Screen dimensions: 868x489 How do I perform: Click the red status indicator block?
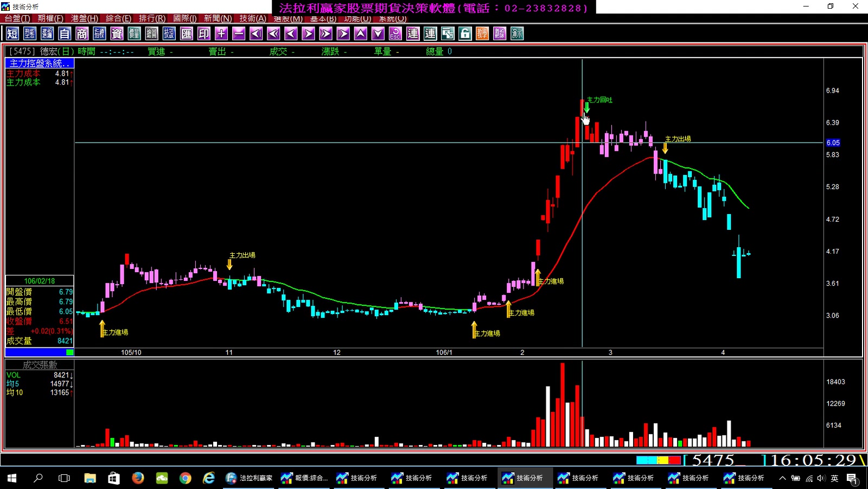pyautogui.click(x=674, y=460)
